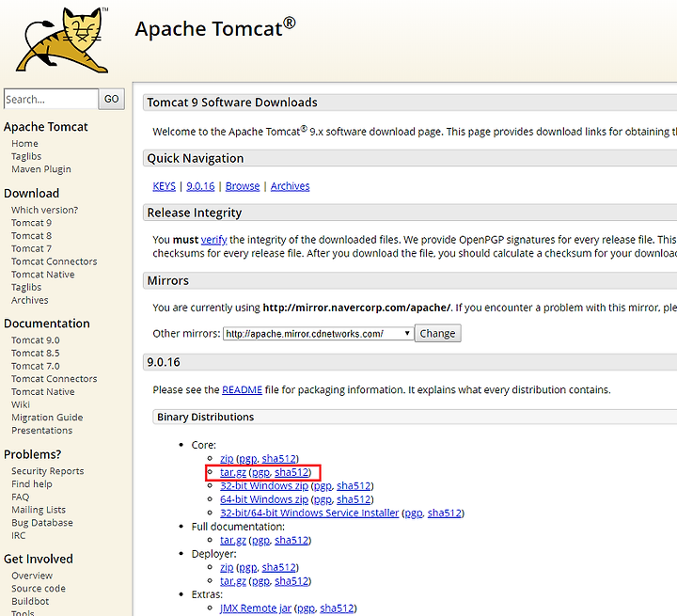Download the 64-bit Windows zip

coord(264,499)
